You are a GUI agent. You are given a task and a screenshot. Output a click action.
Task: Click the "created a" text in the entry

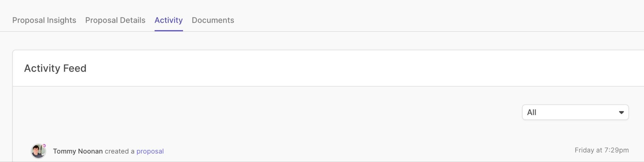point(119,151)
